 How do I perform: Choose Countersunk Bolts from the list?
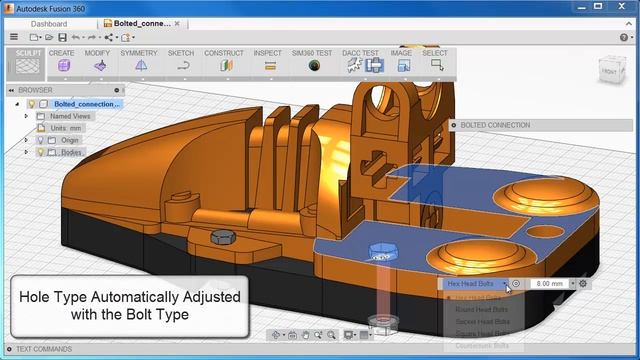click(x=482, y=346)
